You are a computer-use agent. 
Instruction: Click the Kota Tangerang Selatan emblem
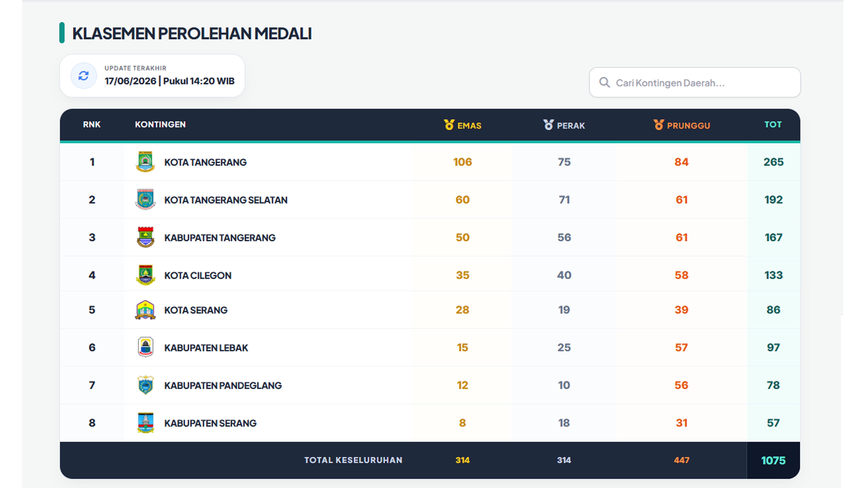[146, 199]
